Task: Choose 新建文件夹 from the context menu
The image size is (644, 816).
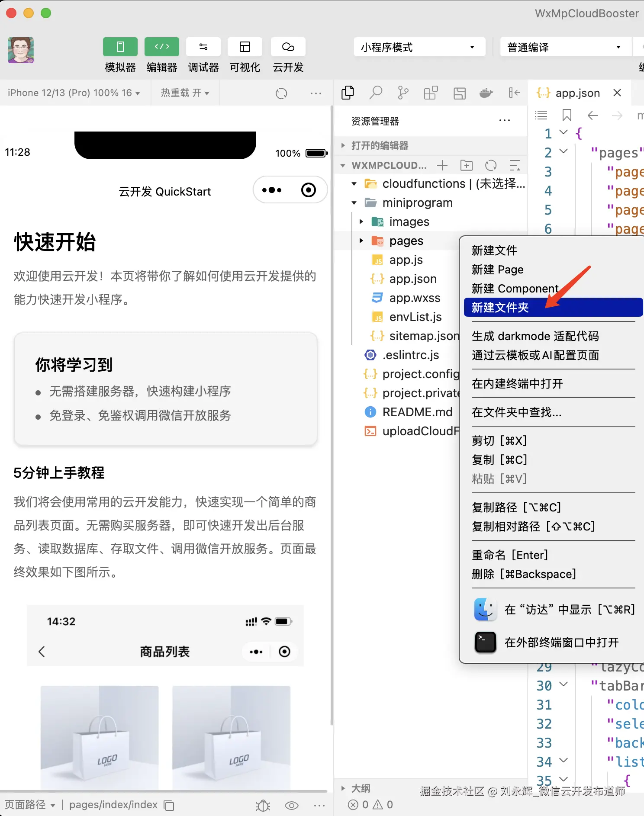Action: [553, 308]
